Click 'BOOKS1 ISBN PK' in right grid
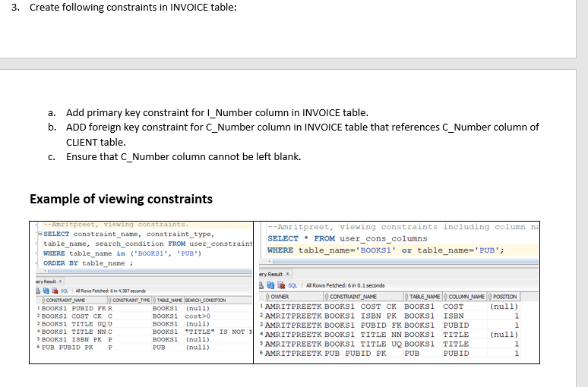 pos(360,316)
